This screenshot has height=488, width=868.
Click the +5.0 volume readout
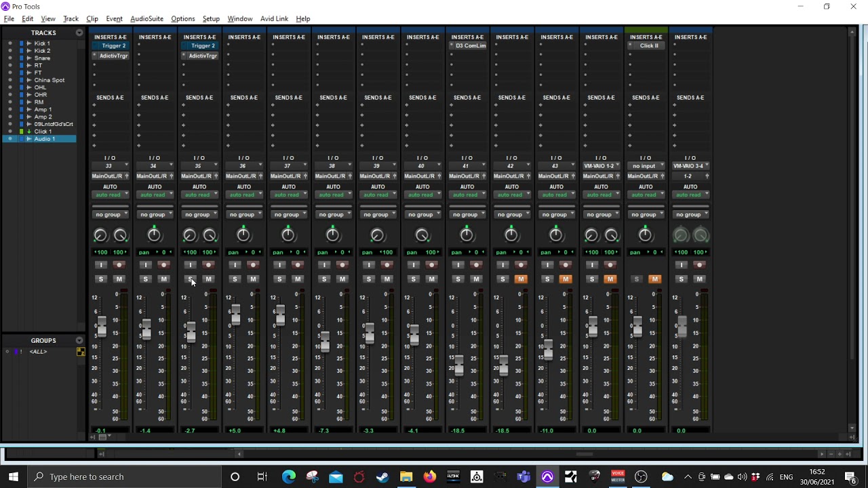pyautogui.click(x=235, y=430)
